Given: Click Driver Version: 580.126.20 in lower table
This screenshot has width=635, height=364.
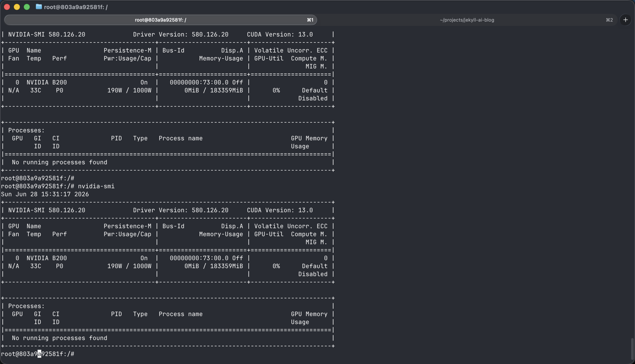Looking at the screenshot, I should coord(181,210).
